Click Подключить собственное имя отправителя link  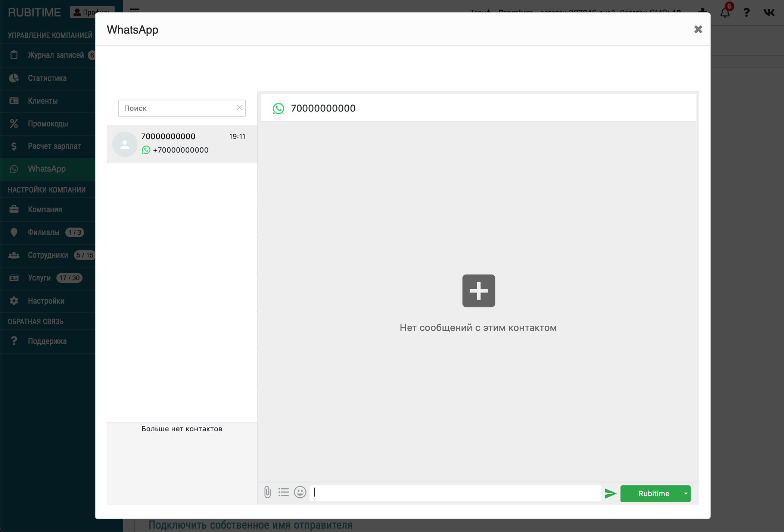(x=251, y=525)
